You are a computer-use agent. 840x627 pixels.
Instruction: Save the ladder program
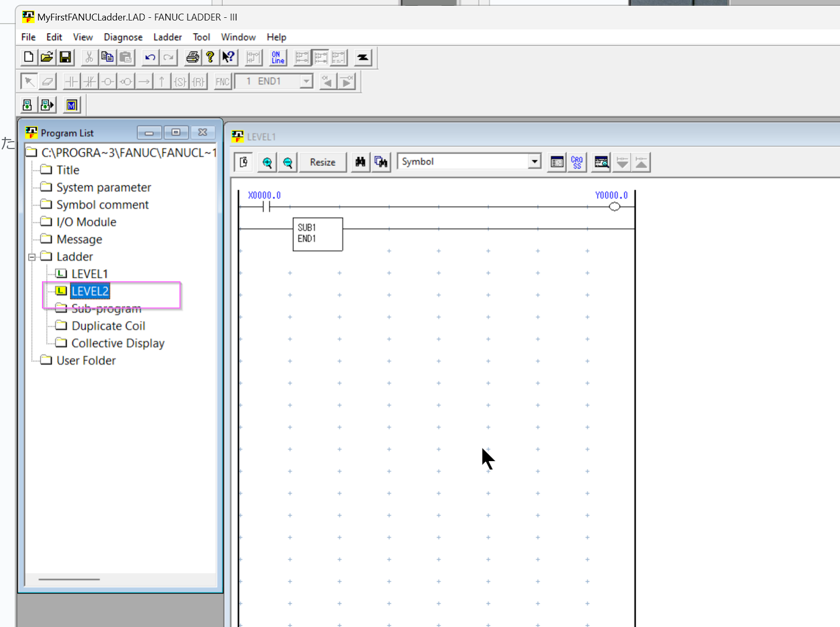[65, 57]
